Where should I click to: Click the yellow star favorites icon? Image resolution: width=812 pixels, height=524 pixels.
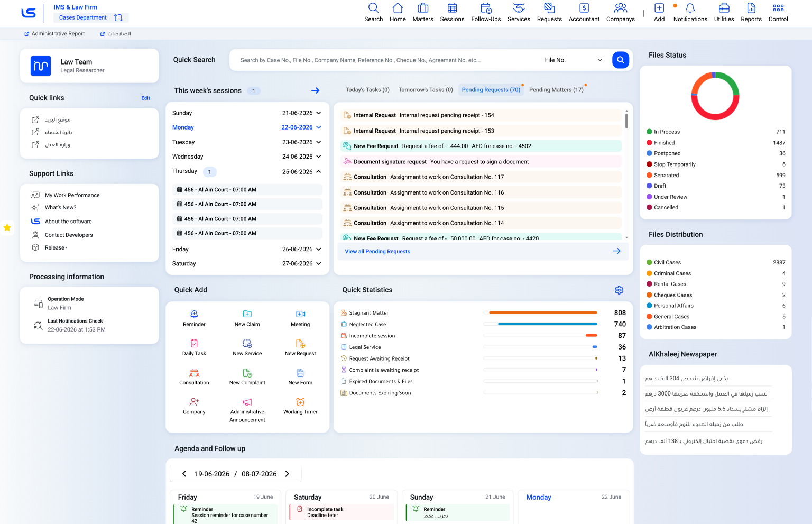click(7, 227)
